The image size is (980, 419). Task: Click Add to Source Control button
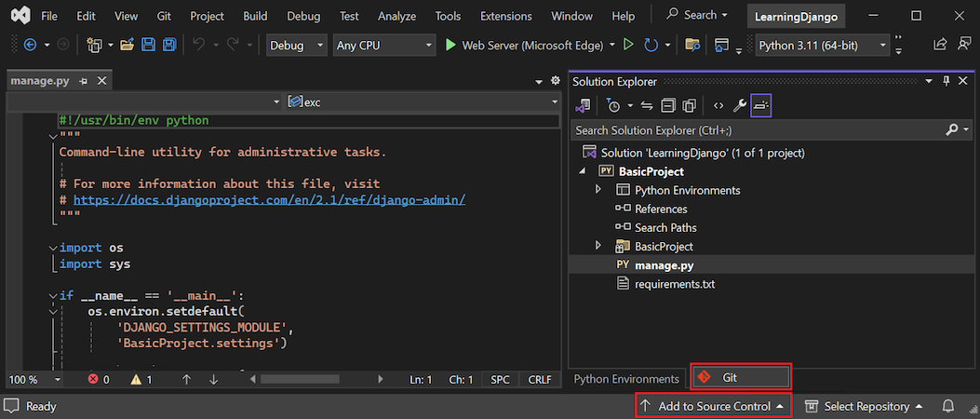pyautogui.click(x=714, y=406)
